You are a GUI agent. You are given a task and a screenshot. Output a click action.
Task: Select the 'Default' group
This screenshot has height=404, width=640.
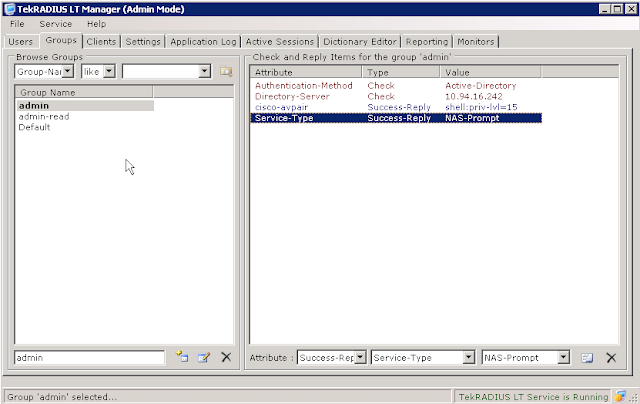(x=34, y=127)
